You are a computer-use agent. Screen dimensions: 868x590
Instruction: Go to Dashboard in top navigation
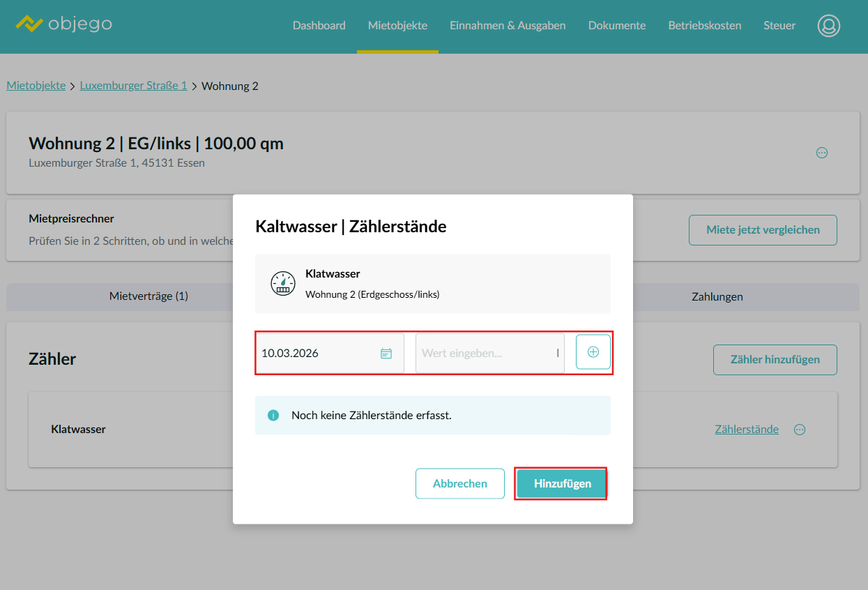319,26
